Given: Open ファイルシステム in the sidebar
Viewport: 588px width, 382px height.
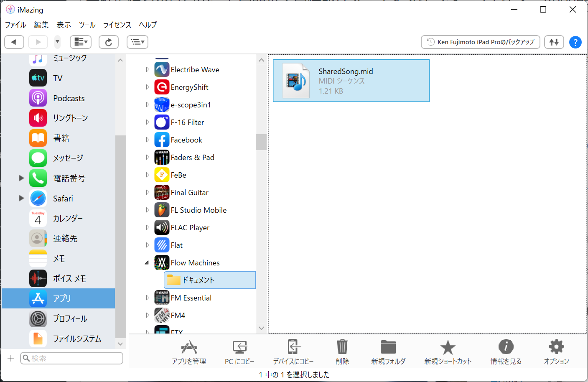Looking at the screenshot, I should point(58,339).
